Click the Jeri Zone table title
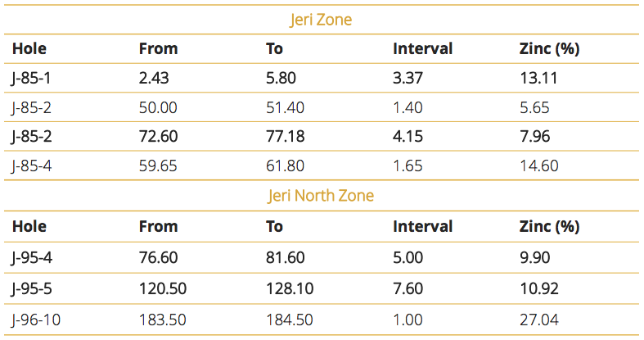This screenshot has height=340, width=644. pos(321,20)
